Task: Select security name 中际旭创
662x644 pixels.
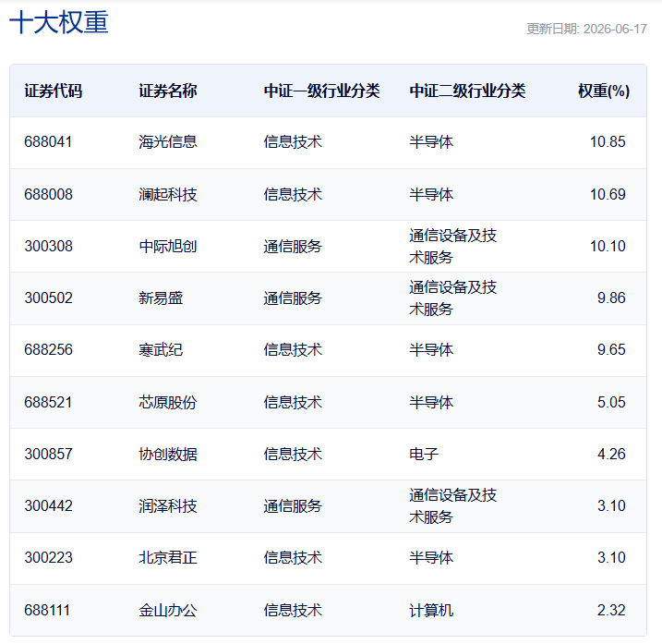Action: pyautogui.click(x=168, y=247)
